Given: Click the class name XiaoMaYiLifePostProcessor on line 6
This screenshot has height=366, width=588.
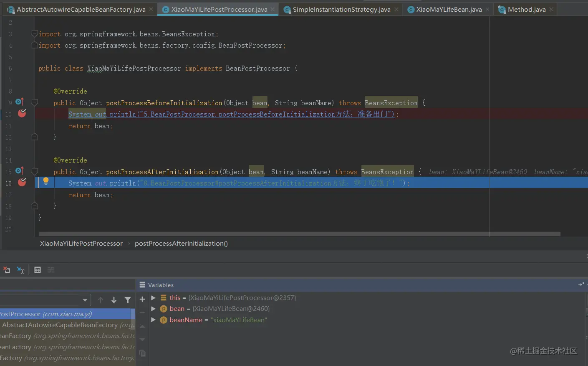Looking at the screenshot, I should coord(134,68).
